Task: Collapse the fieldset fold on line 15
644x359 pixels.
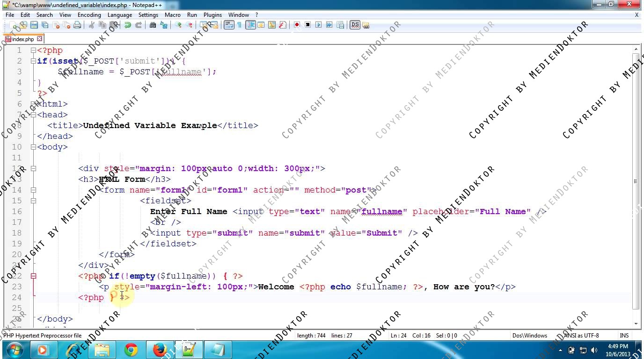Action: pos(33,201)
